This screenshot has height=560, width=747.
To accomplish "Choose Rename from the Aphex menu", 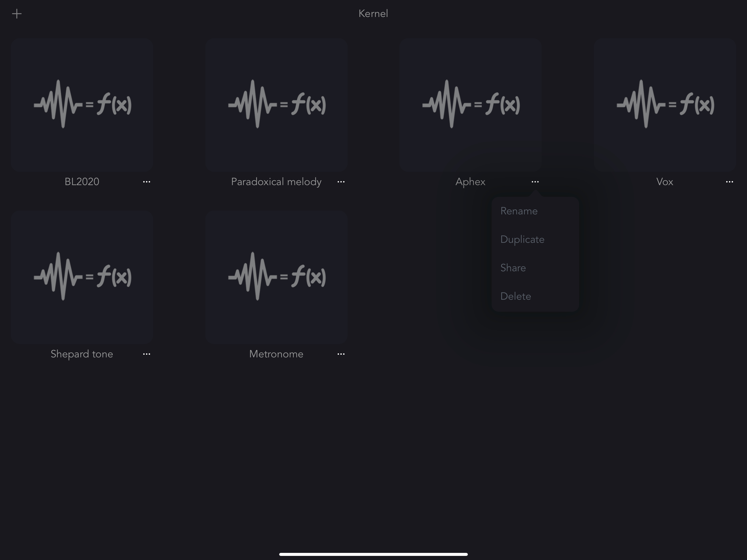I will tap(535, 211).
